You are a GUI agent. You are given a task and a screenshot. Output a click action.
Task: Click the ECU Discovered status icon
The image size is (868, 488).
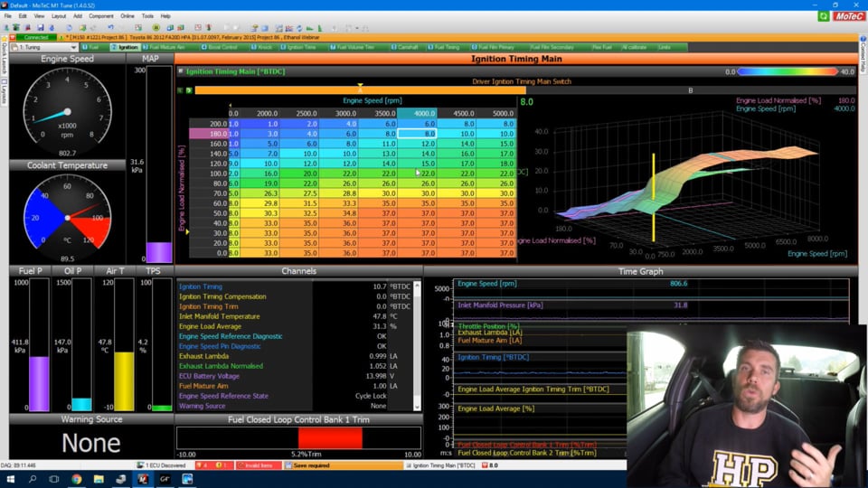coord(140,465)
